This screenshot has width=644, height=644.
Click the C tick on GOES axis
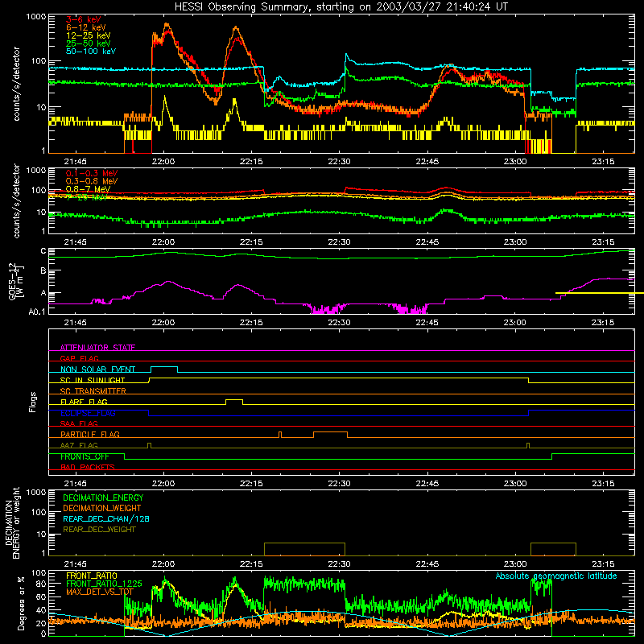pos(43,250)
